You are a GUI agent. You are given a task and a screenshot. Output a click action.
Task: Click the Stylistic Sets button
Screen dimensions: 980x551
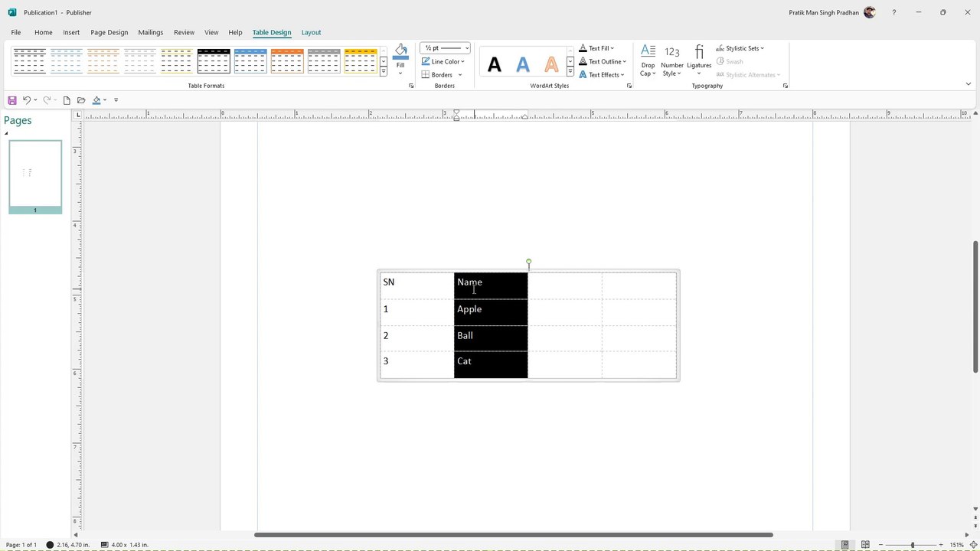pos(740,48)
